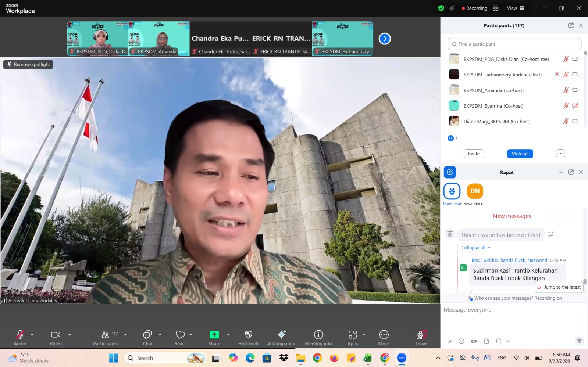Toggle video for BKPSDM_Syafrina

click(575, 106)
